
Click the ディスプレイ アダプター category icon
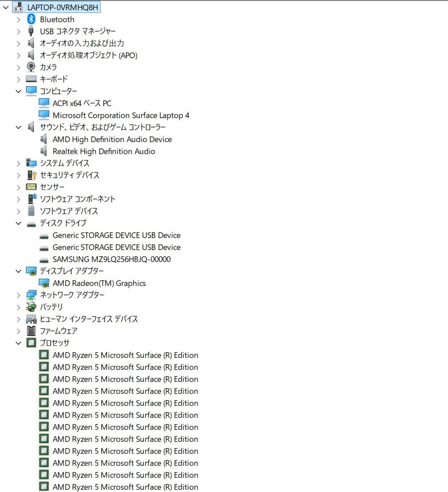click(31, 271)
